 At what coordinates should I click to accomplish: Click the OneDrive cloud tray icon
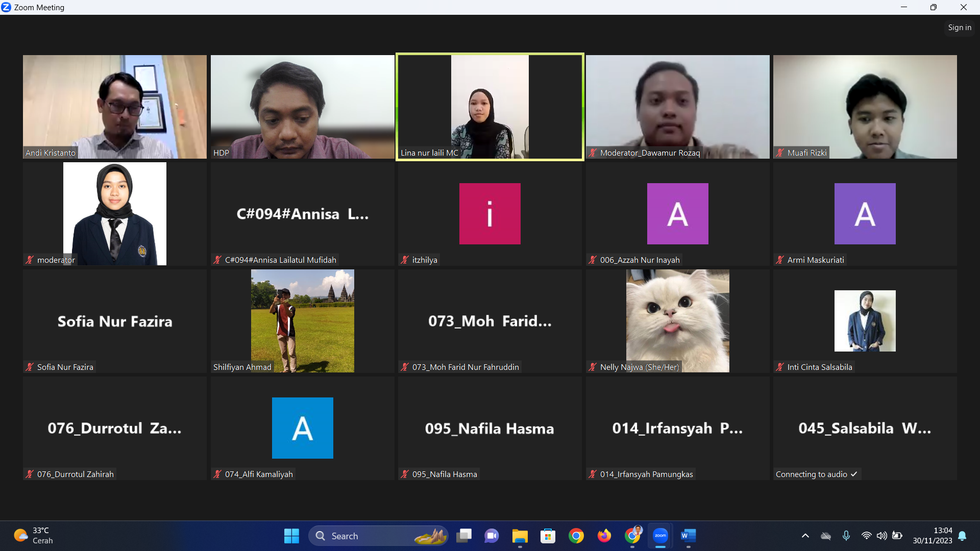tap(826, 536)
